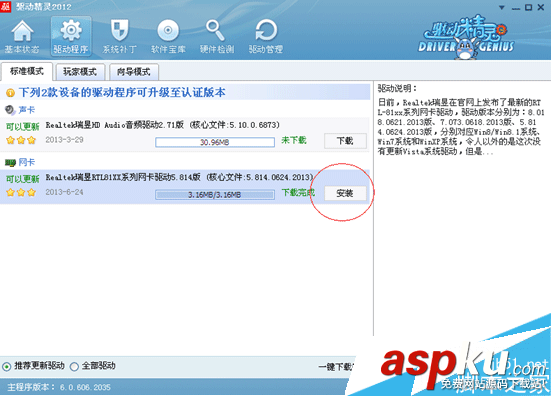This screenshot has width=551, height=396.
Task: Click the 声卡 category label
Action: (x=27, y=110)
